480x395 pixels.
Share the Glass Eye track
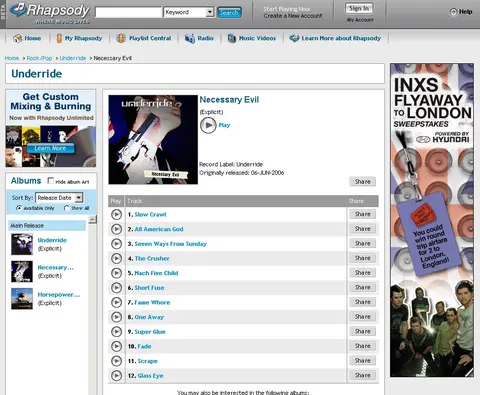363,375
